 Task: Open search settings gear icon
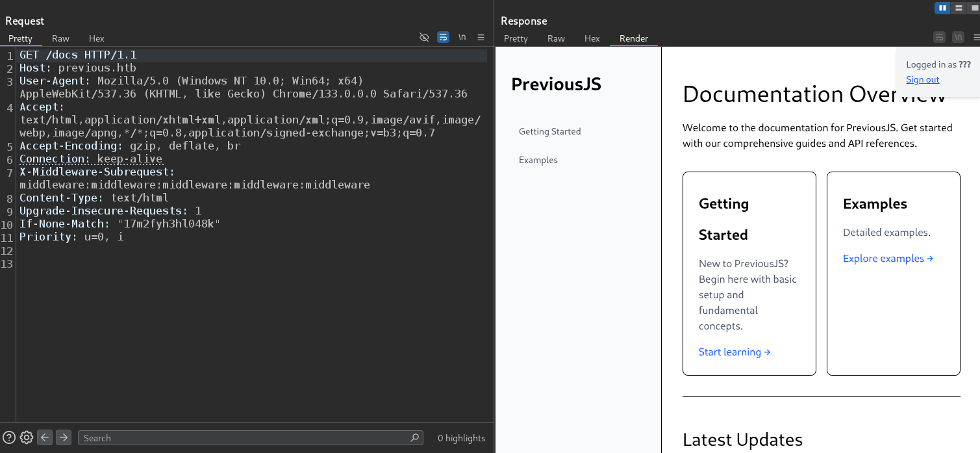click(x=27, y=437)
